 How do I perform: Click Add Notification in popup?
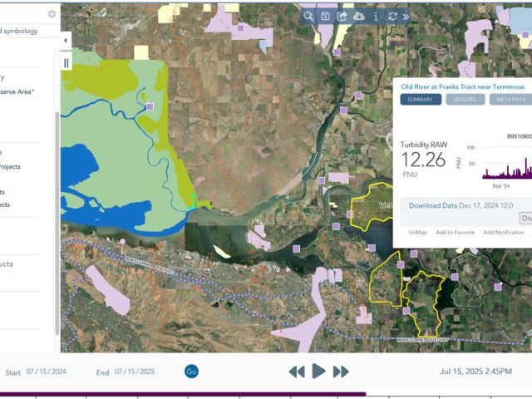pos(504,232)
